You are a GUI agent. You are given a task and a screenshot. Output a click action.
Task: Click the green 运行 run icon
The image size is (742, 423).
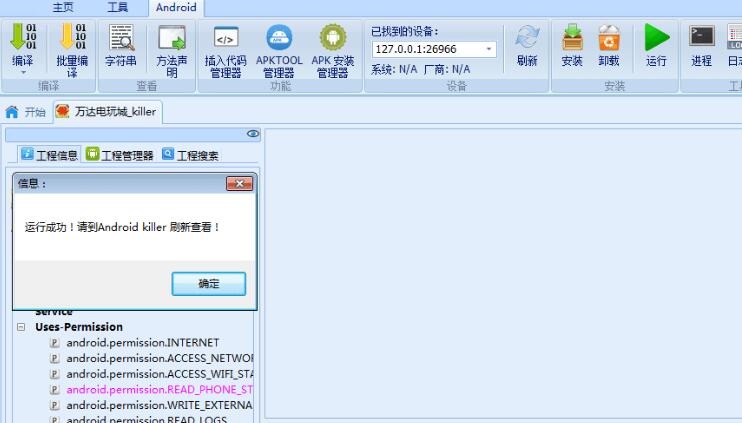tap(656, 37)
